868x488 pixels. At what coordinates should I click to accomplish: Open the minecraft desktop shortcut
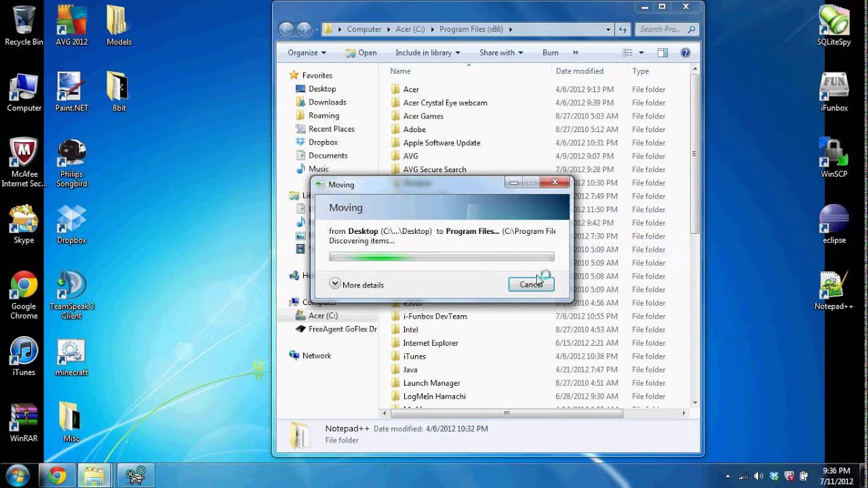pyautogui.click(x=72, y=357)
